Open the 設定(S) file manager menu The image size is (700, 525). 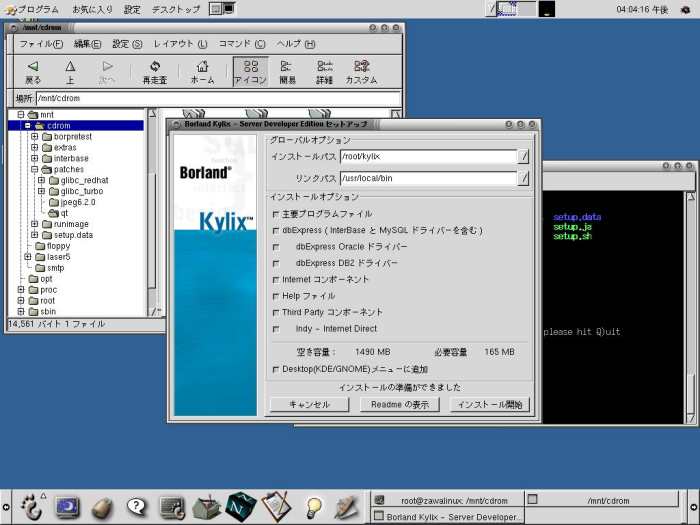click(127, 44)
